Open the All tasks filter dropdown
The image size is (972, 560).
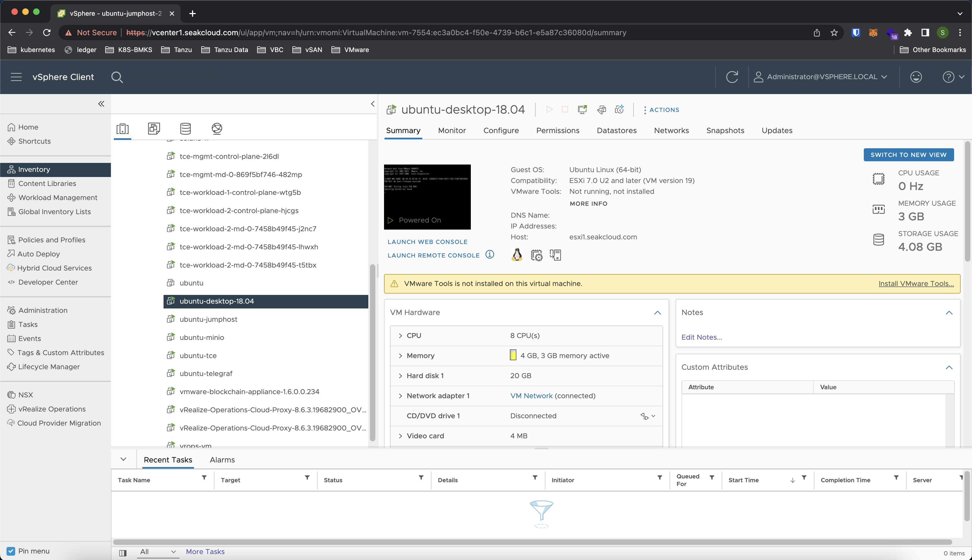[158, 552]
